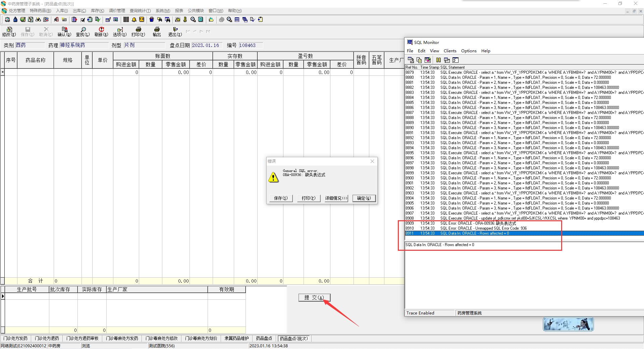Click the 提交(A) submit button
644x349 pixels.
pos(314,297)
